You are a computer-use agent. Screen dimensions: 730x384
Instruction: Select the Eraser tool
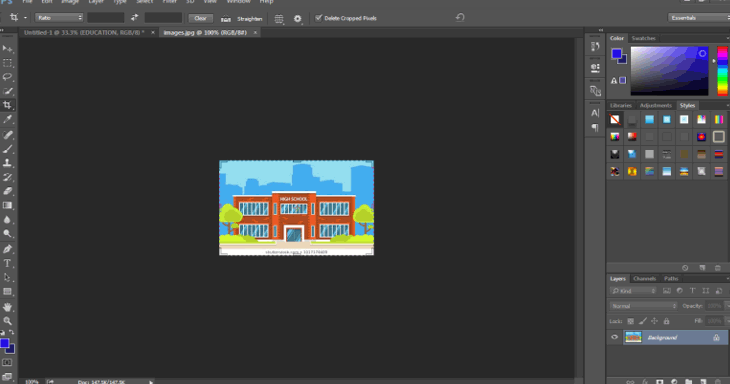pyautogui.click(x=7, y=191)
